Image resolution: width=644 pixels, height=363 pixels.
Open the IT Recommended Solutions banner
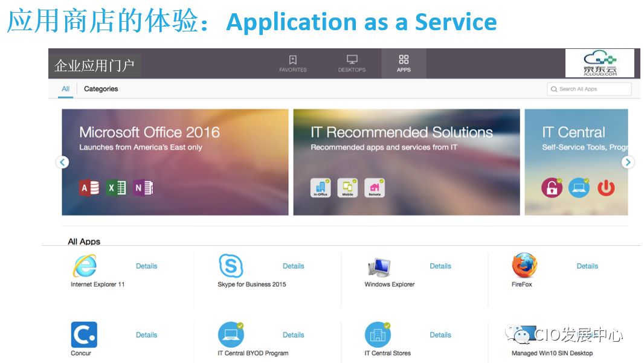[407, 162]
